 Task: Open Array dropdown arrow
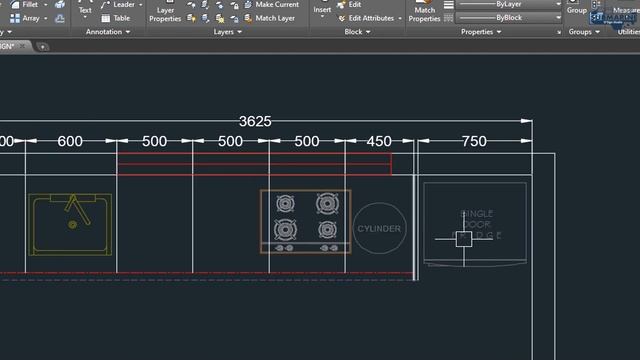(45, 18)
